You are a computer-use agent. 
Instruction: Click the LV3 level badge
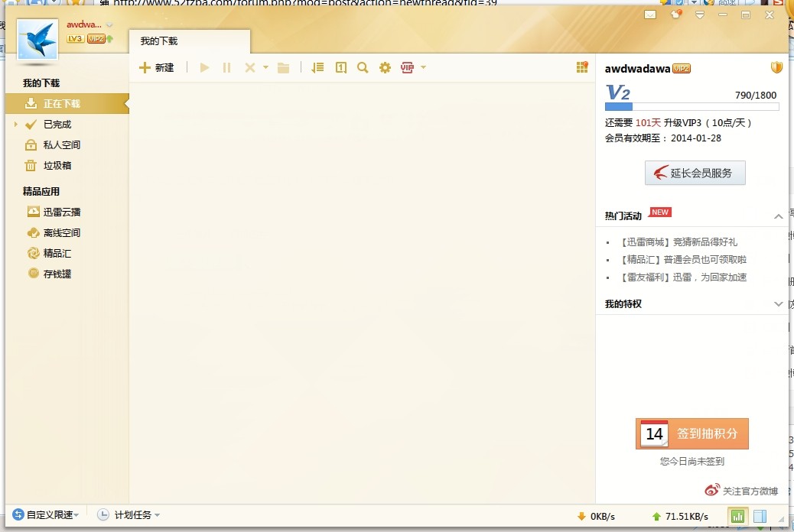(75, 38)
